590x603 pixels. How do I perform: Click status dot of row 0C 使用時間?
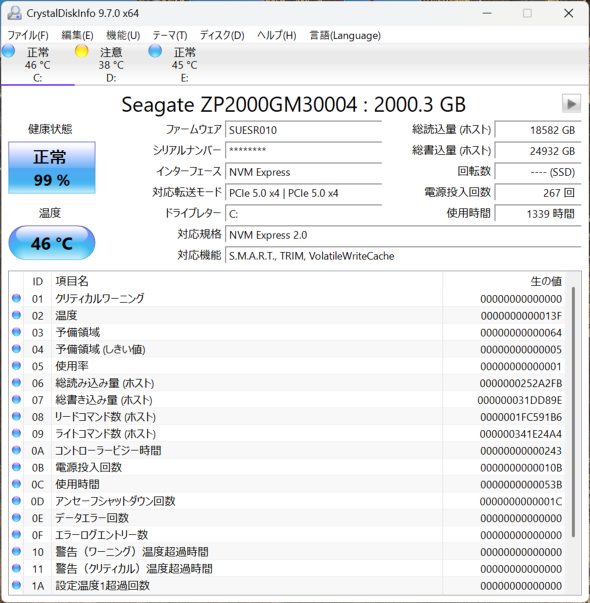16,484
